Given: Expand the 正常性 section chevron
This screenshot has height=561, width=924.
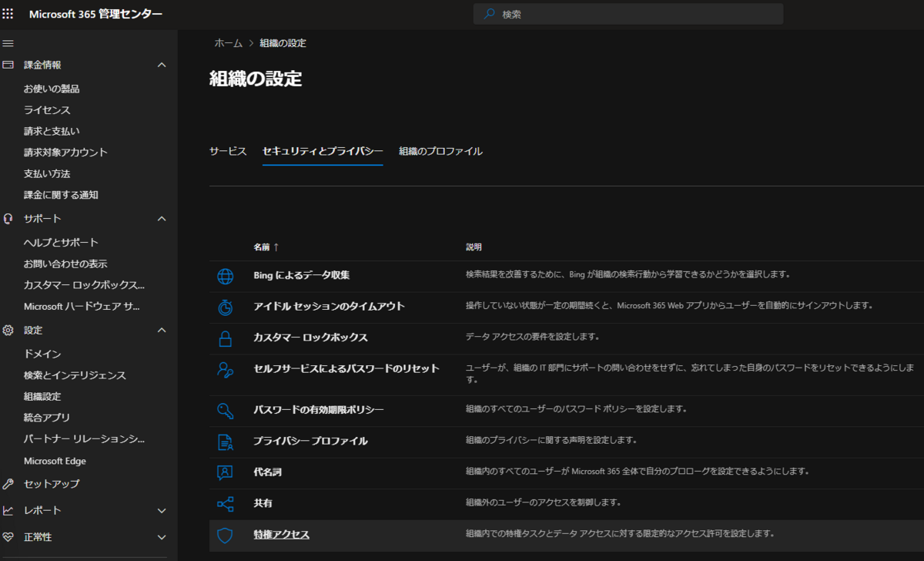Looking at the screenshot, I should (x=162, y=537).
